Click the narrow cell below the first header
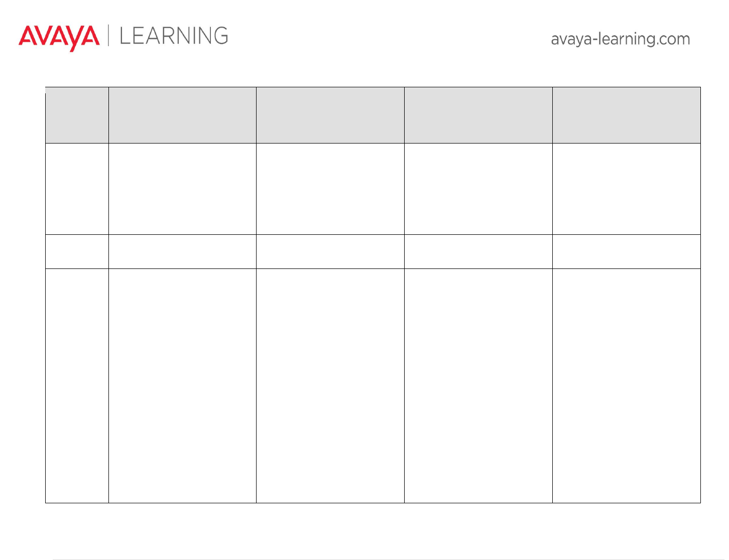This screenshot has width=729, height=560. coord(77,189)
